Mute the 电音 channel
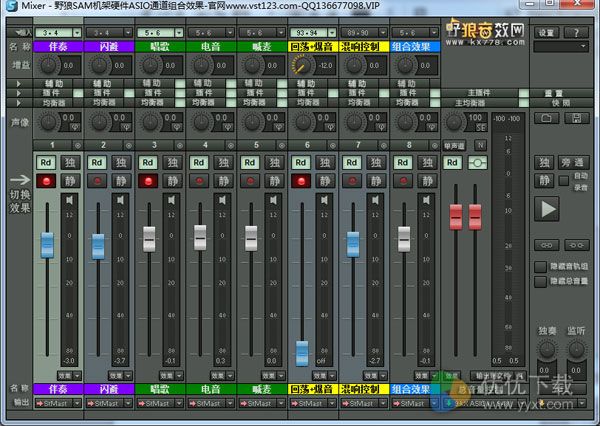Viewport: 600px width, 426px height. tap(223, 181)
